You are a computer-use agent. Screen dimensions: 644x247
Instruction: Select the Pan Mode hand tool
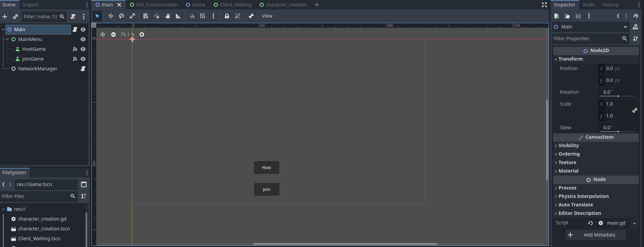click(167, 16)
